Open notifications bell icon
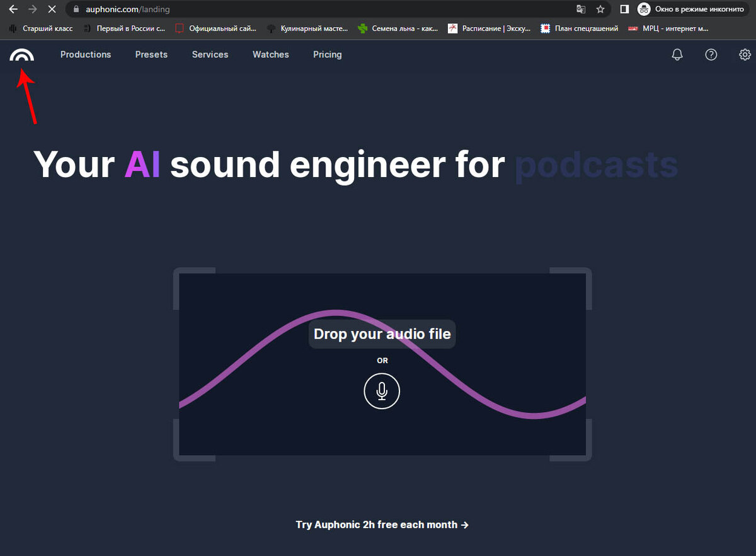This screenshot has height=556, width=756. click(677, 55)
